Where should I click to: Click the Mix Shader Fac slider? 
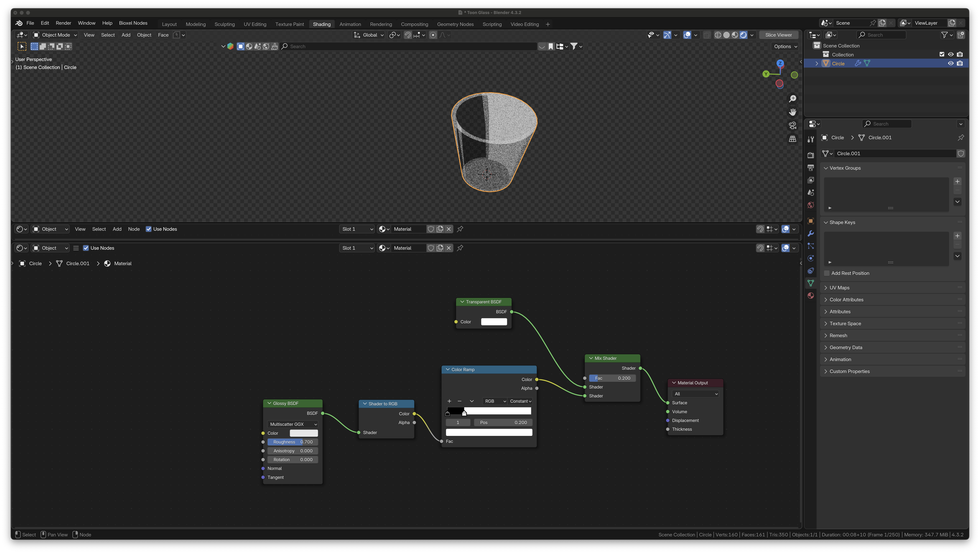[612, 378]
